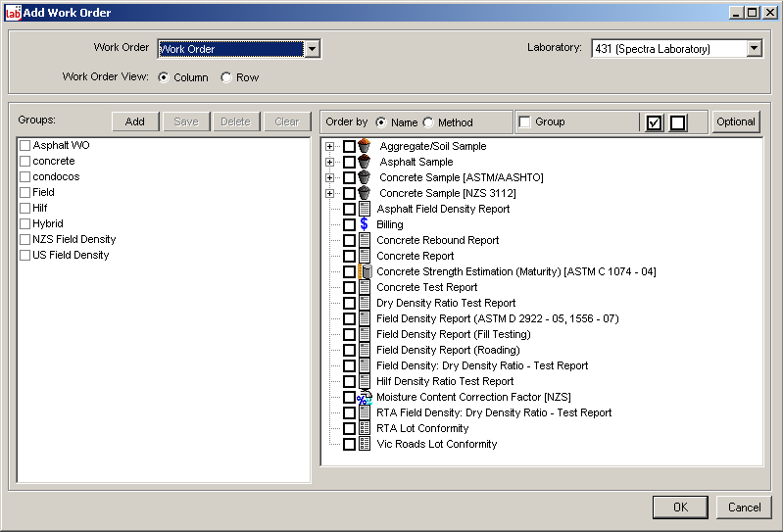Tick the NZS Field Density group checkbox

tap(25, 239)
